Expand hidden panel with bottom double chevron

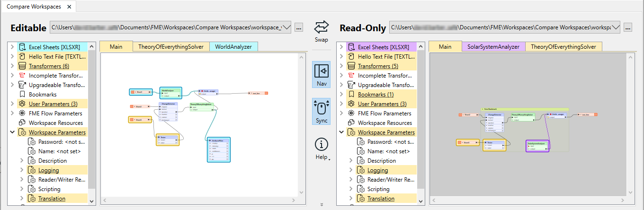[x=322, y=205]
